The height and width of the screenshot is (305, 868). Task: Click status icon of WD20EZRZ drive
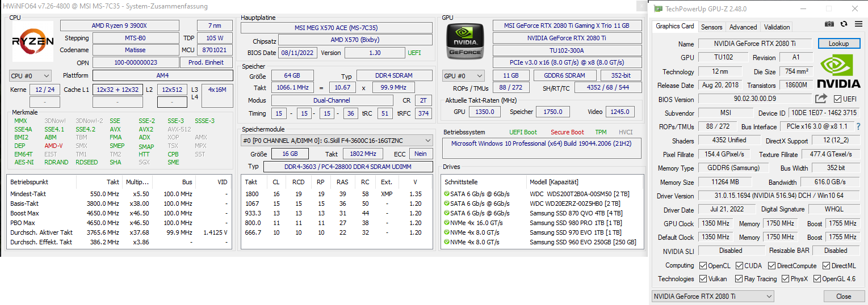[447, 204]
